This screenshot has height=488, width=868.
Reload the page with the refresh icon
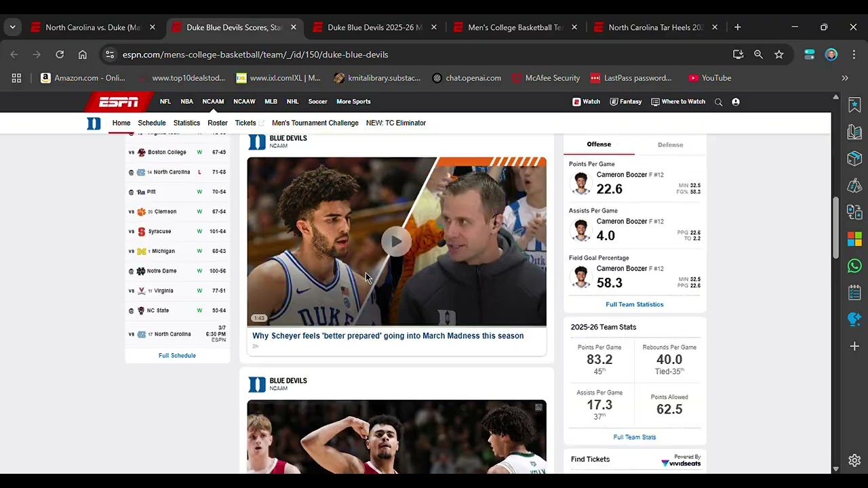coord(60,54)
